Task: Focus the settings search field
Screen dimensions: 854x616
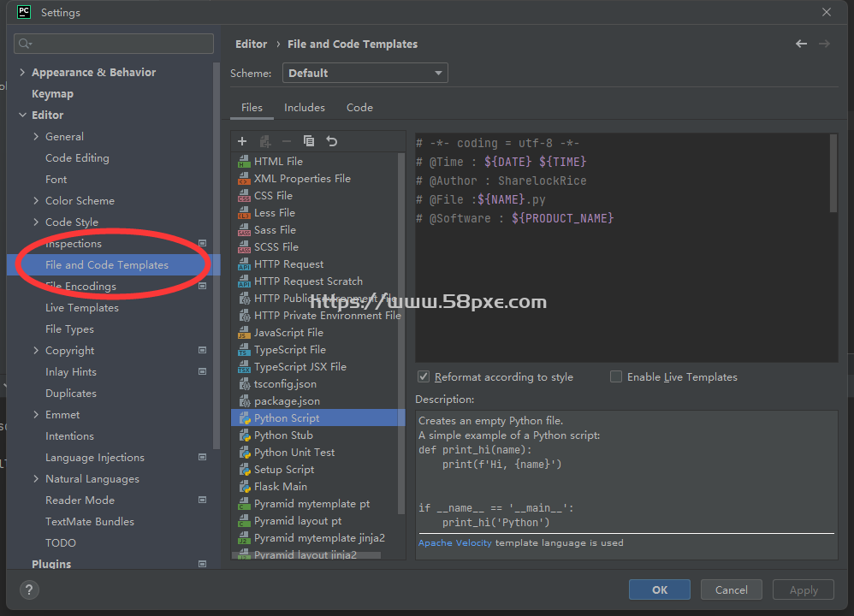Action: click(x=114, y=44)
